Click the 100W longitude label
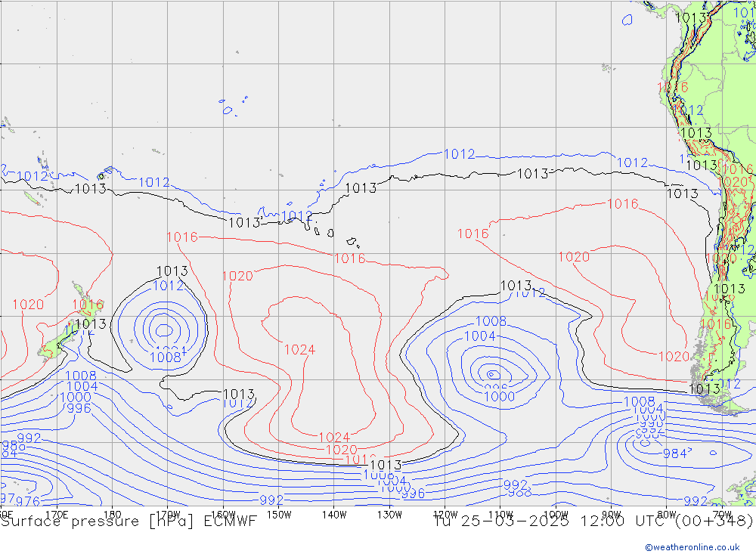The height and width of the screenshot is (554, 756). (x=556, y=515)
